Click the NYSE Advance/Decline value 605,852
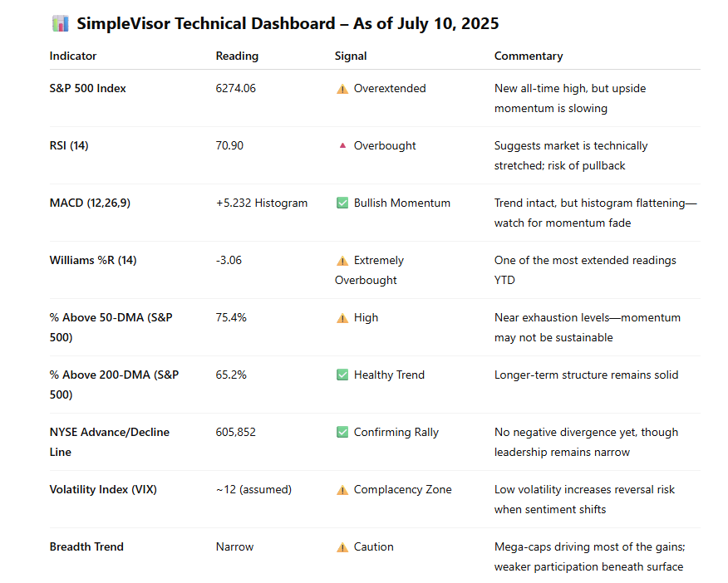This screenshot has height=583, width=728. (238, 432)
